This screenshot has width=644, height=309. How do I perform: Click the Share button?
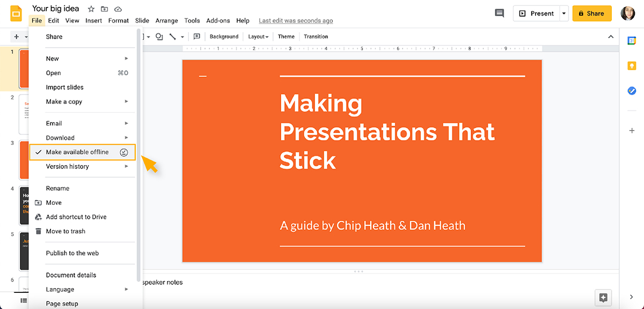592,13
